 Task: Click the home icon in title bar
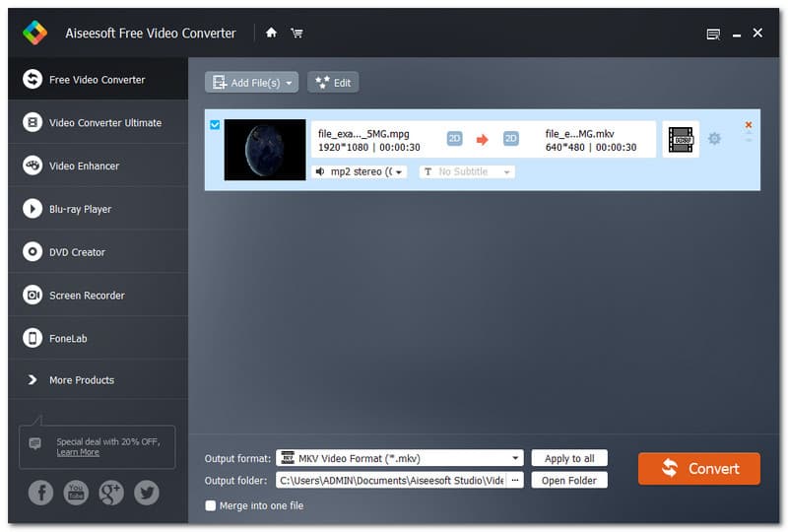tap(271, 33)
